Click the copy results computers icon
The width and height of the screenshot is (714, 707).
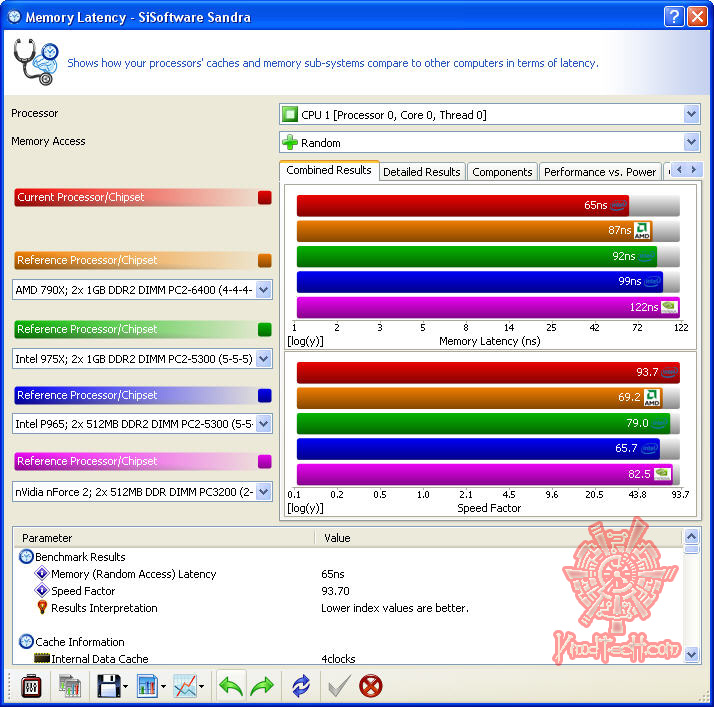coord(70,686)
